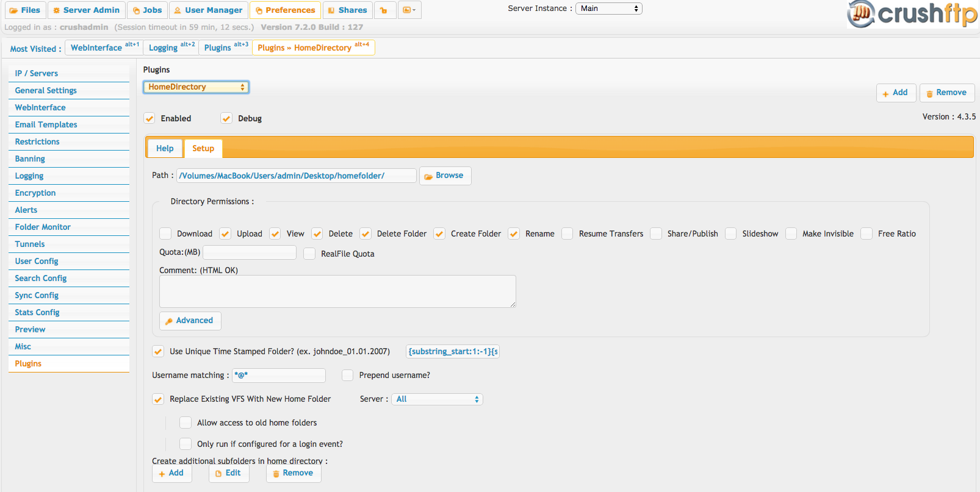Open Restrictions in sidebar
The width and height of the screenshot is (980, 492).
[x=69, y=141]
